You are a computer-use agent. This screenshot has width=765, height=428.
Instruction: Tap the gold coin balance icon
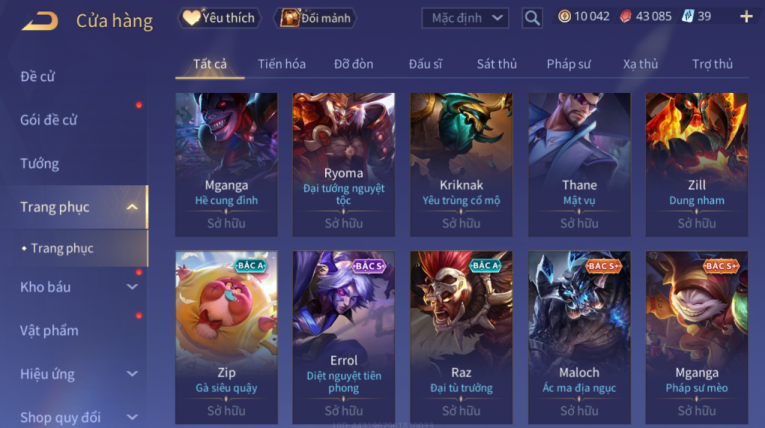pyautogui.click(x=564, y=17)
